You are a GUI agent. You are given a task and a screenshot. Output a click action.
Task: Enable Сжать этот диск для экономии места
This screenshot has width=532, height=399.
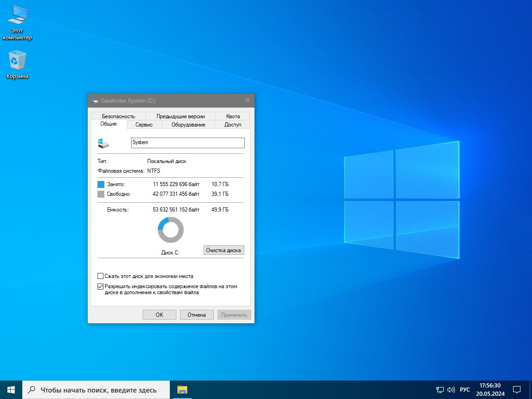100,276
